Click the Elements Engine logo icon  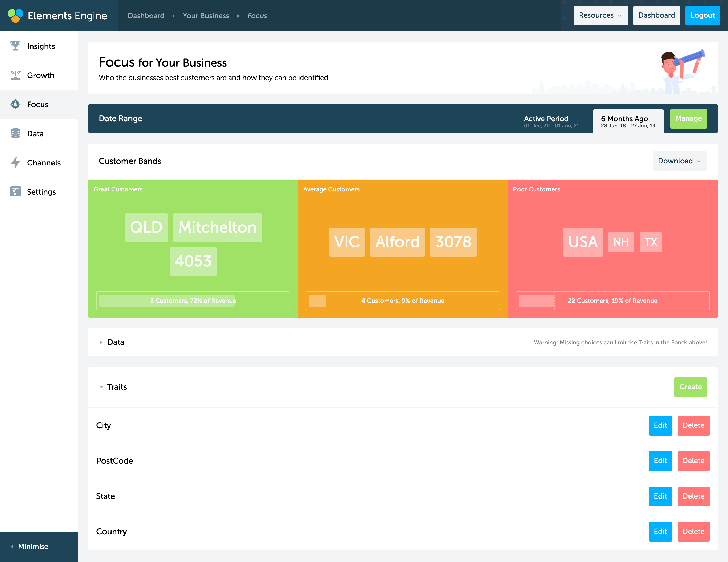[x=15, y=15]
